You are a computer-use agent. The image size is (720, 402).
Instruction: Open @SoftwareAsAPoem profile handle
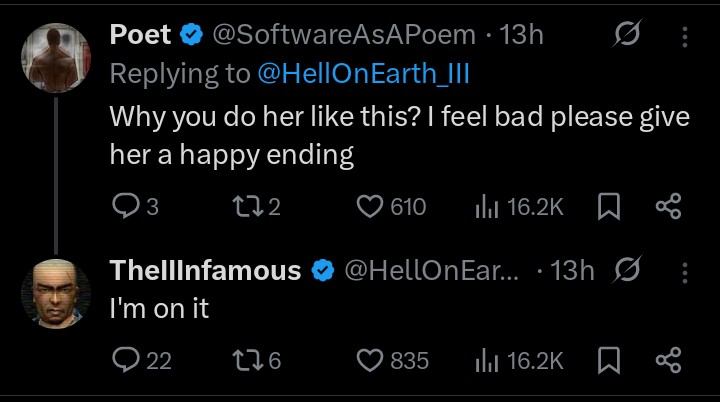pos(344,35)
